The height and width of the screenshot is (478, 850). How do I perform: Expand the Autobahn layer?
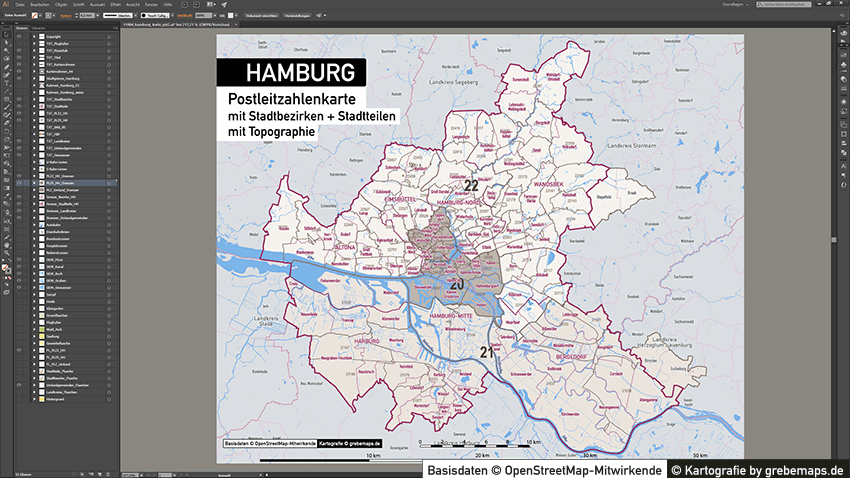[34, 225]
